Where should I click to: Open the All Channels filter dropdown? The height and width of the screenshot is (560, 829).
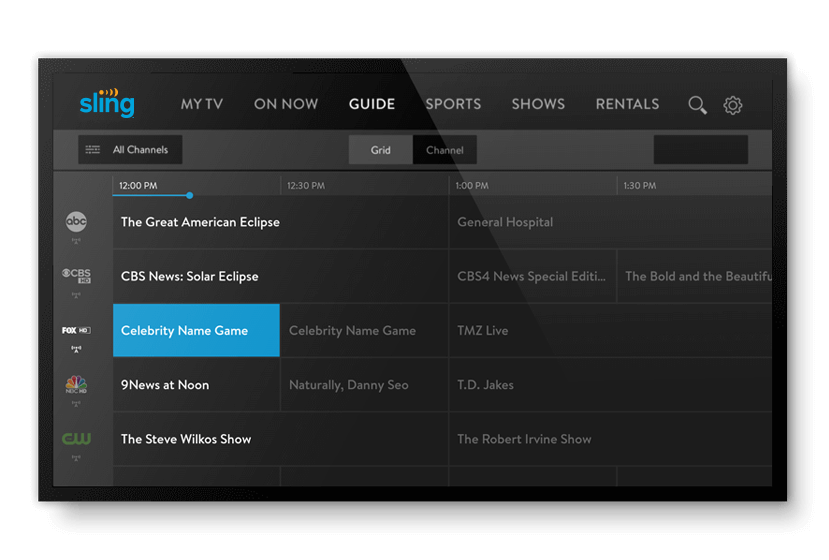(x=130, y=150)
